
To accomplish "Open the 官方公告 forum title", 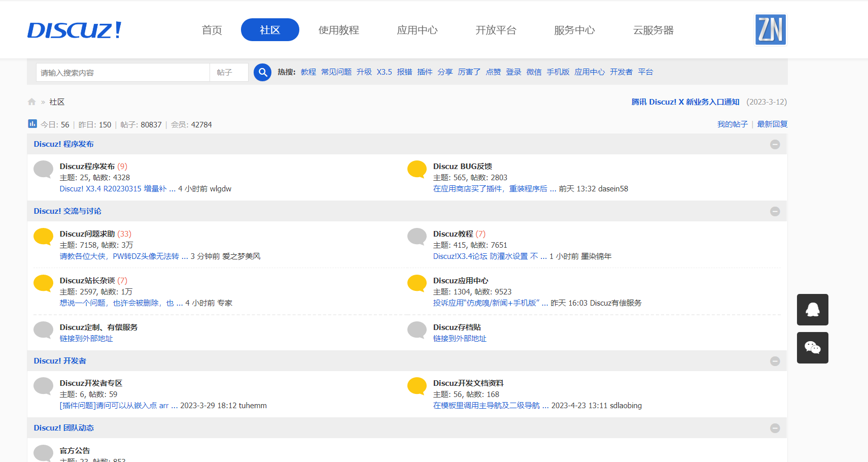I will coord(75,451).
